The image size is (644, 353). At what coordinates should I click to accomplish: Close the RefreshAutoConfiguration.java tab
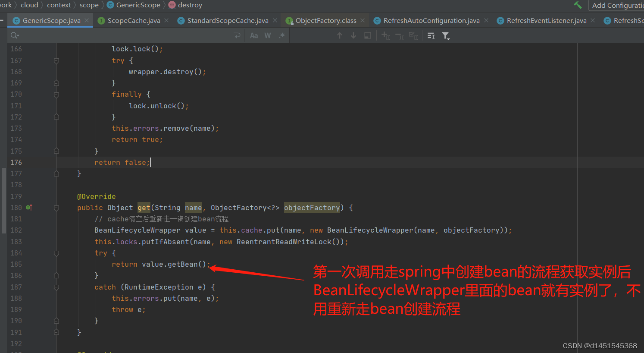pyautogui.click(x=486, y=20)
